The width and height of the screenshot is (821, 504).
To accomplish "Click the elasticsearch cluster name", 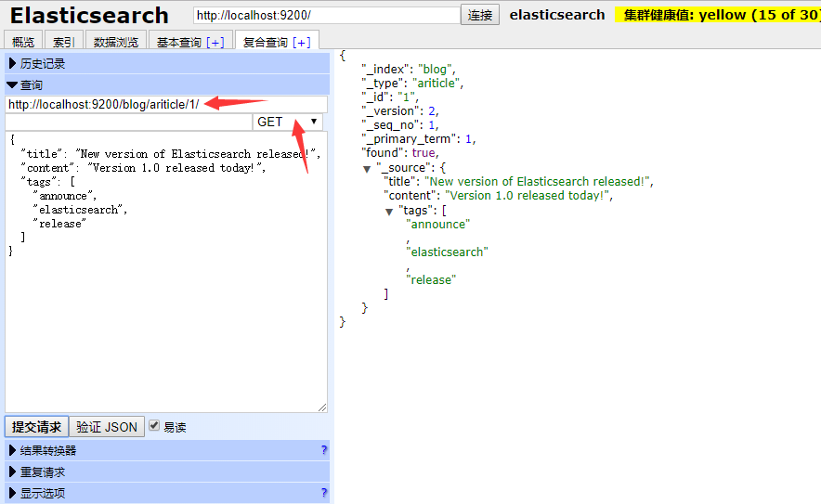I will [x=557, y=15].
